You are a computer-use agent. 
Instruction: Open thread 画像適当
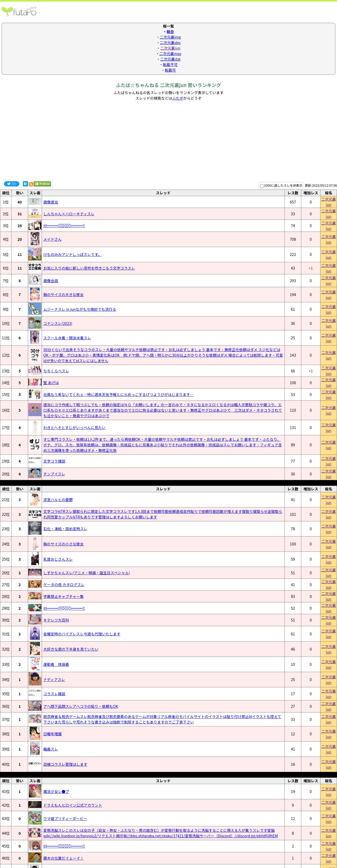[x=51, y=202]
